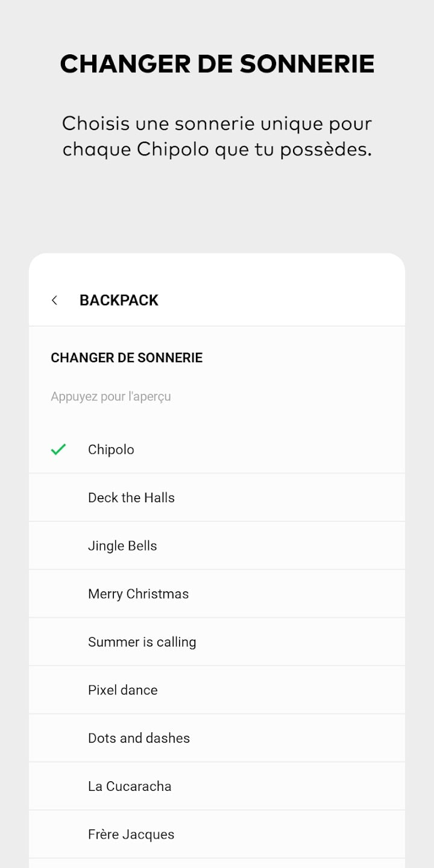Click empty selection slot left of Merry Christmas
This screenshot has width=434, height=868.
point(58,594)
